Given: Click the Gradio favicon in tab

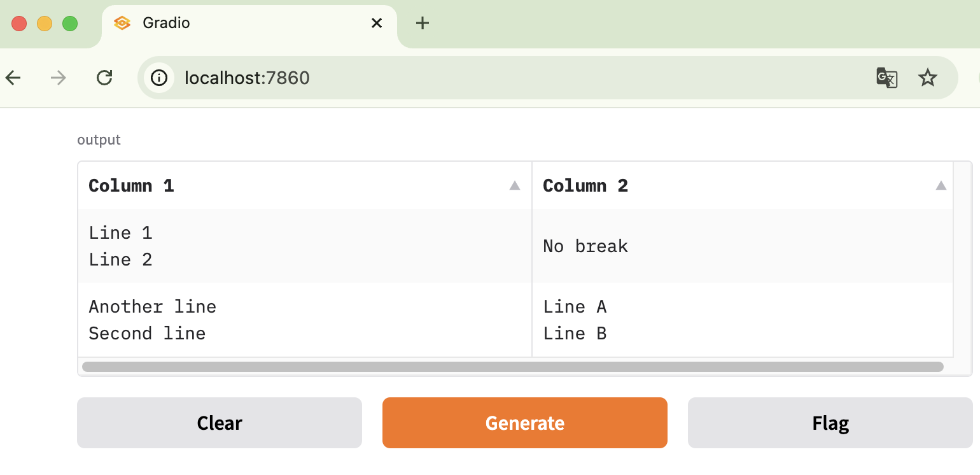Looking at the screenshot, I should point(122,24).
